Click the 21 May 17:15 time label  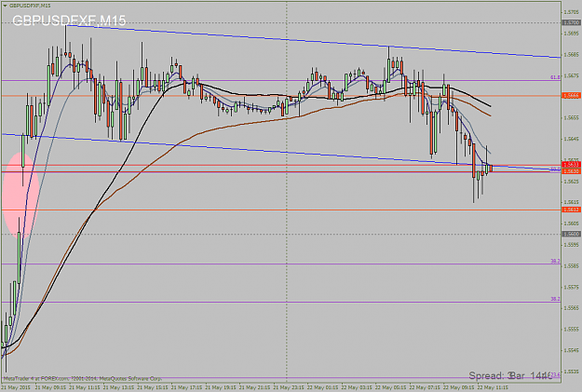[186, 387]
